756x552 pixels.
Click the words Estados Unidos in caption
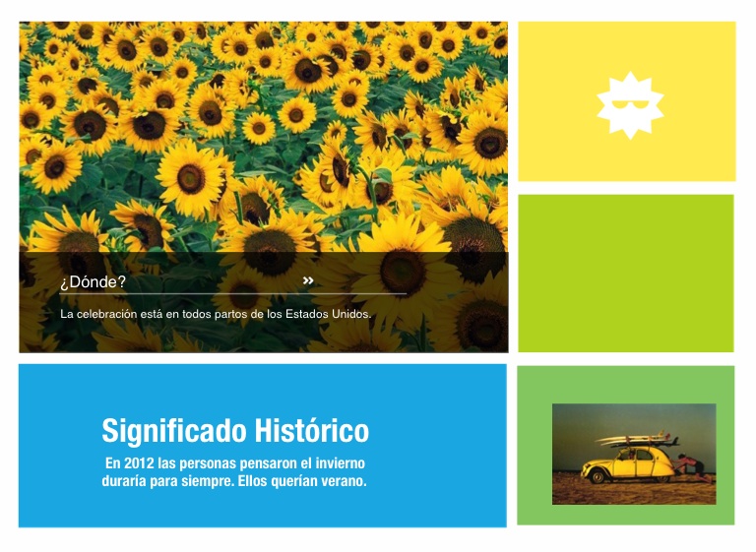click(x=329, y=315)
